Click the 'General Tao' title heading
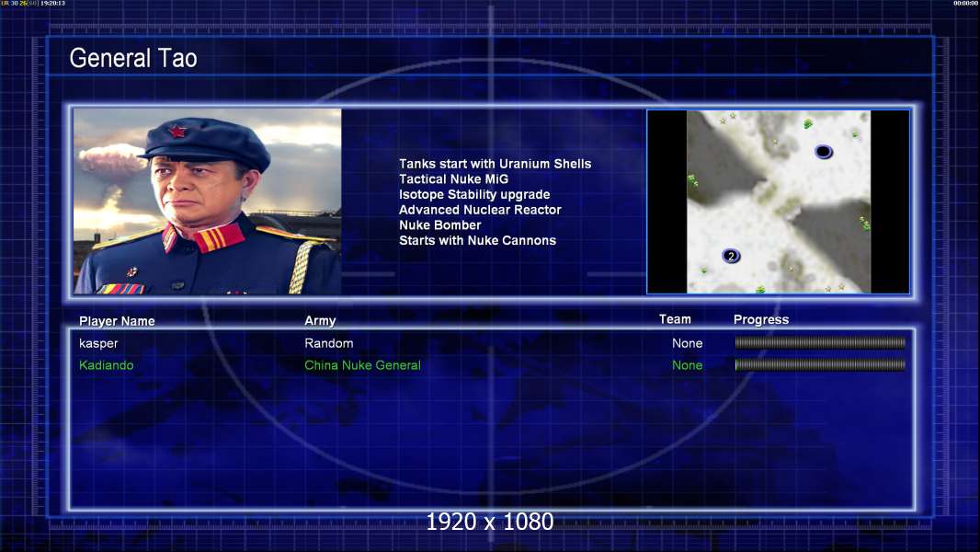The image size is (980, 552). [133, 58]
